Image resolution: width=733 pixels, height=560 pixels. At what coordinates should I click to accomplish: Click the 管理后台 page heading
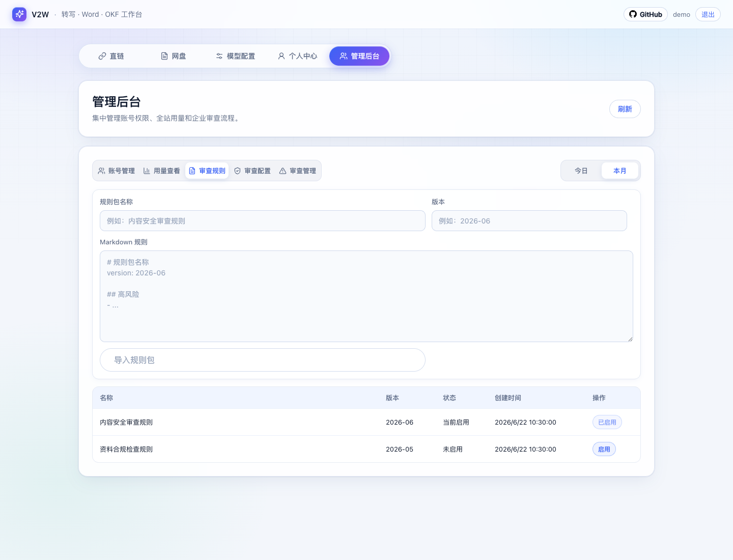click(117, 102)
